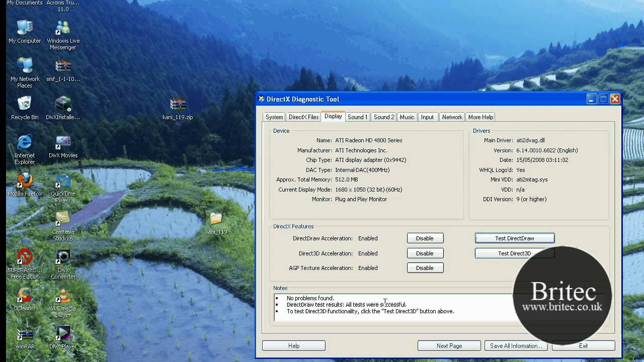
Task: Open the Music tab
Action: pyautogui.click(x=407, y=117)
